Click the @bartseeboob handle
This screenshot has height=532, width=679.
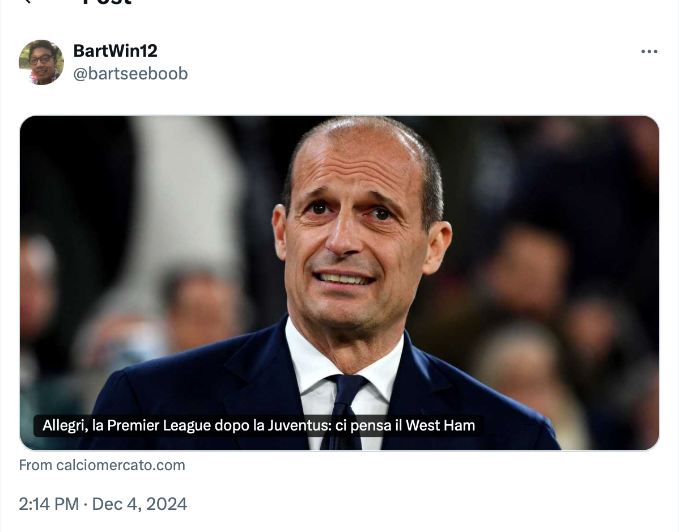130,74
